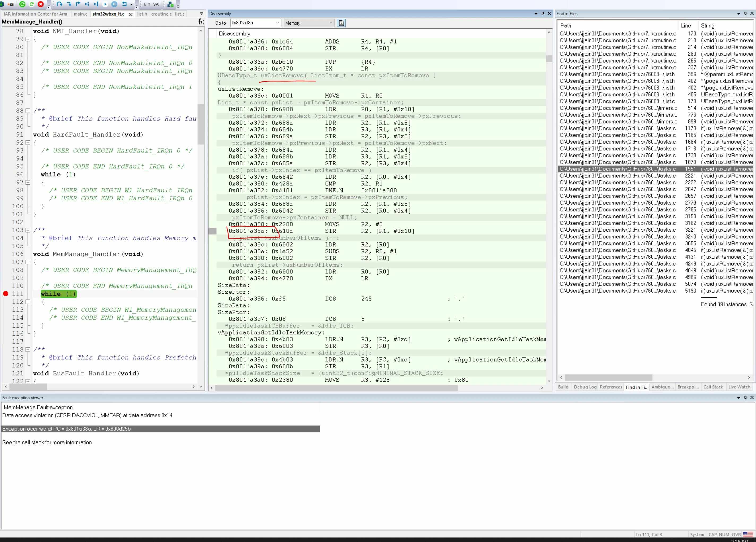The height and width of the screenshot is (542, 756).
Task: Click the C-SPY macro blocks icon
Action: [170, 4]
